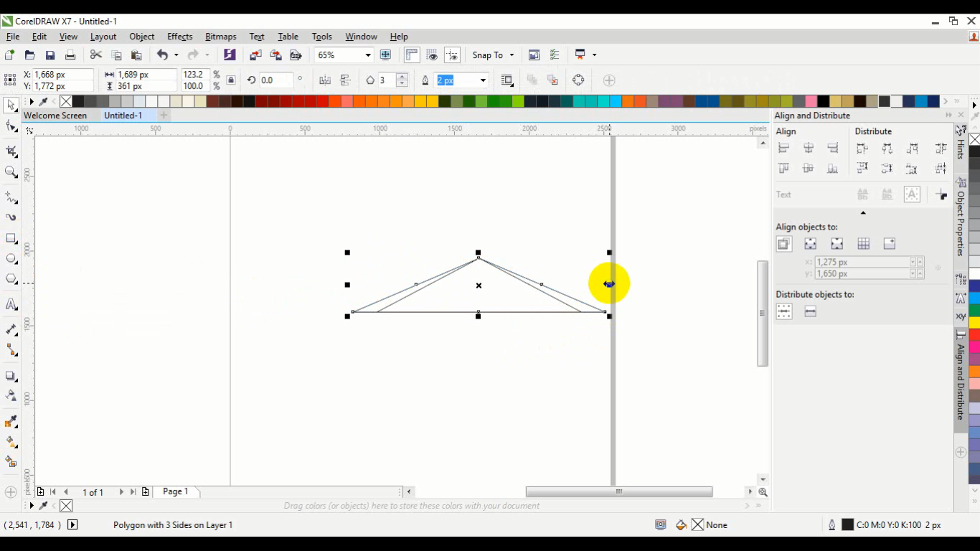Select the Interactive Fill tool in the toolbox
Image resolution: width=980 pixels, height=551 pixels.
pos(11,441)
